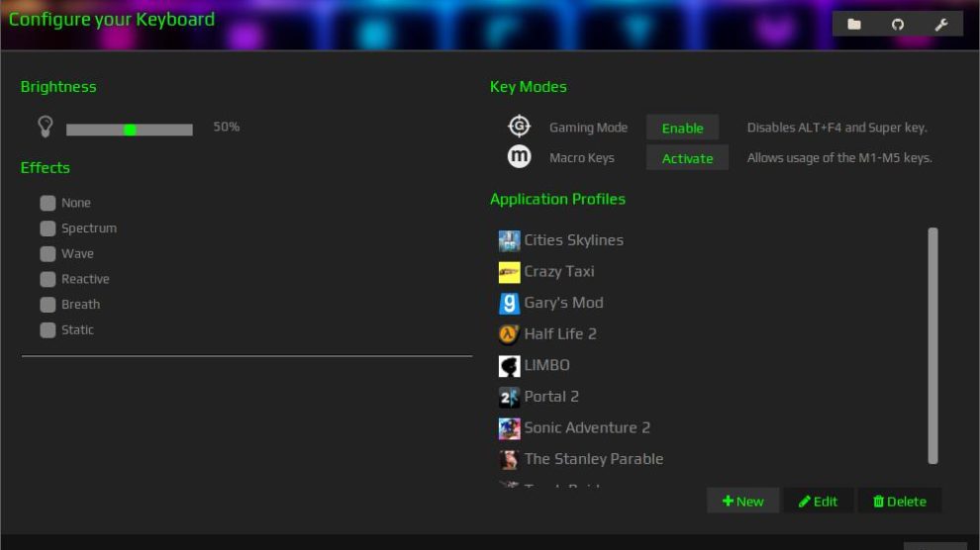
Task: Click the folder icon in top bar
Action: click(x=854, y=24)
